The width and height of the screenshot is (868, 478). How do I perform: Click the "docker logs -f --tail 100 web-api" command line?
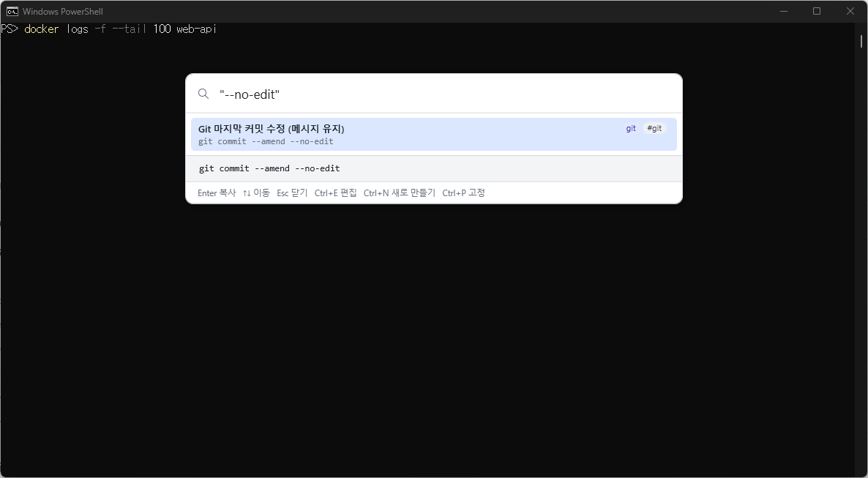pos(120,29)
